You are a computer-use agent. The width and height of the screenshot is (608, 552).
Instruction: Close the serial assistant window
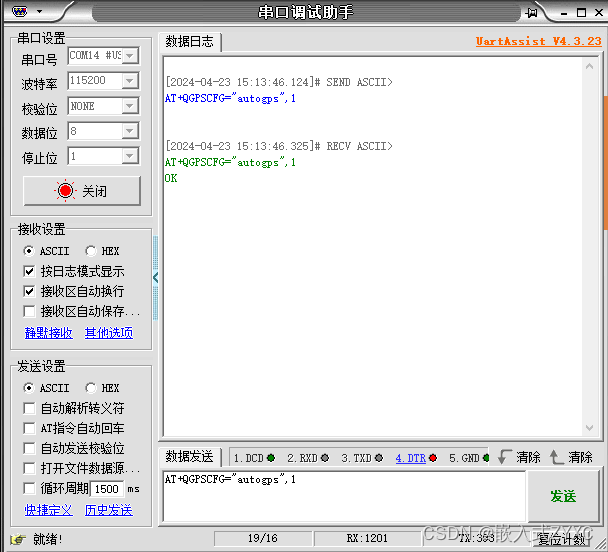(x=599, y=13)
